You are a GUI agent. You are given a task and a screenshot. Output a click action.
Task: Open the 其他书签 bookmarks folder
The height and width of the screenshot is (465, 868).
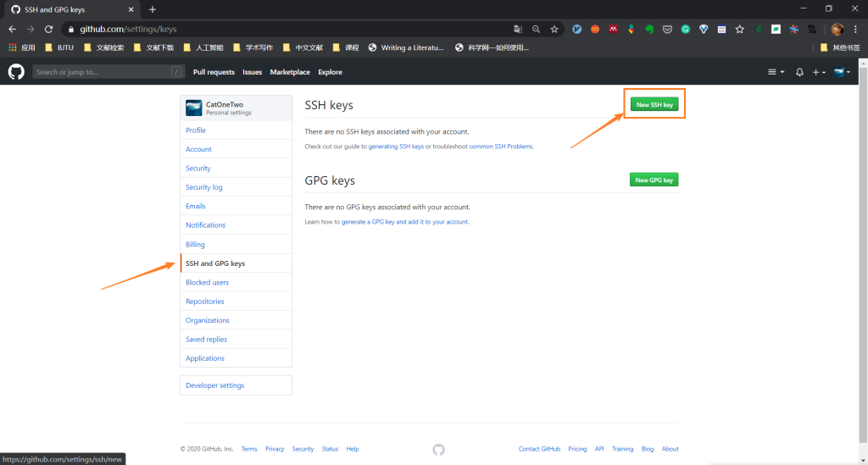pyautogui.click(x=840, y=47)
